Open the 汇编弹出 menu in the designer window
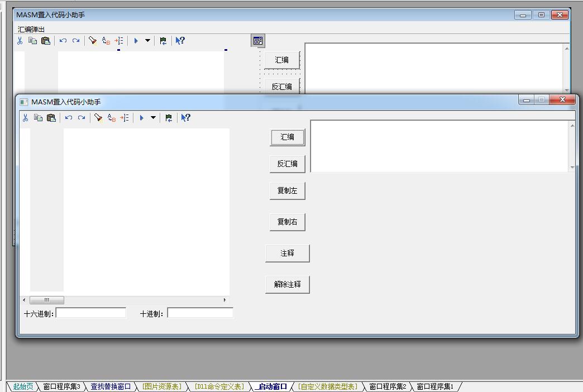Viewport: 583px width, 392px height. click(x=31, y=30)
